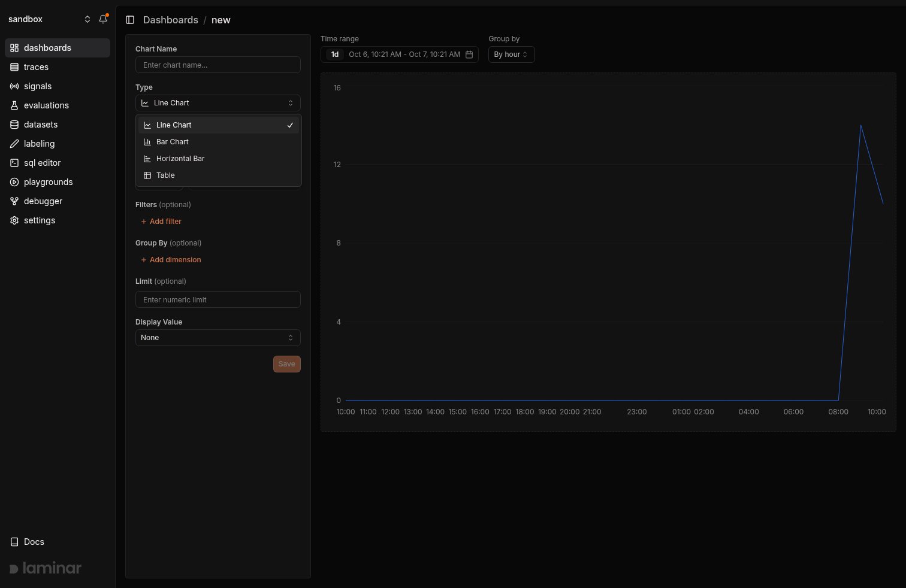Open the evaluations page label
906x588 pixels.
[46, 105]
